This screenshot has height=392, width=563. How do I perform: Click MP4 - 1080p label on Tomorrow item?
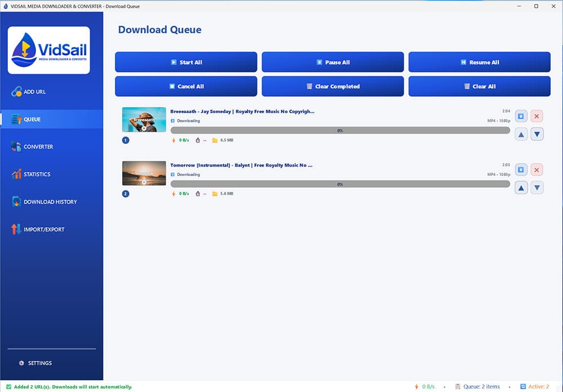coord(499,175)
